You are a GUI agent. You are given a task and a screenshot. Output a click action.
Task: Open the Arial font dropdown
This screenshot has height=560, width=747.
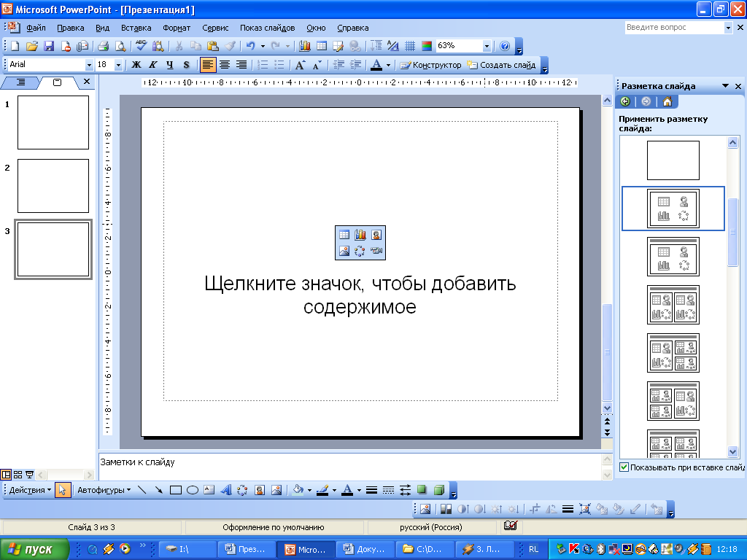click(x=89, y=65)
